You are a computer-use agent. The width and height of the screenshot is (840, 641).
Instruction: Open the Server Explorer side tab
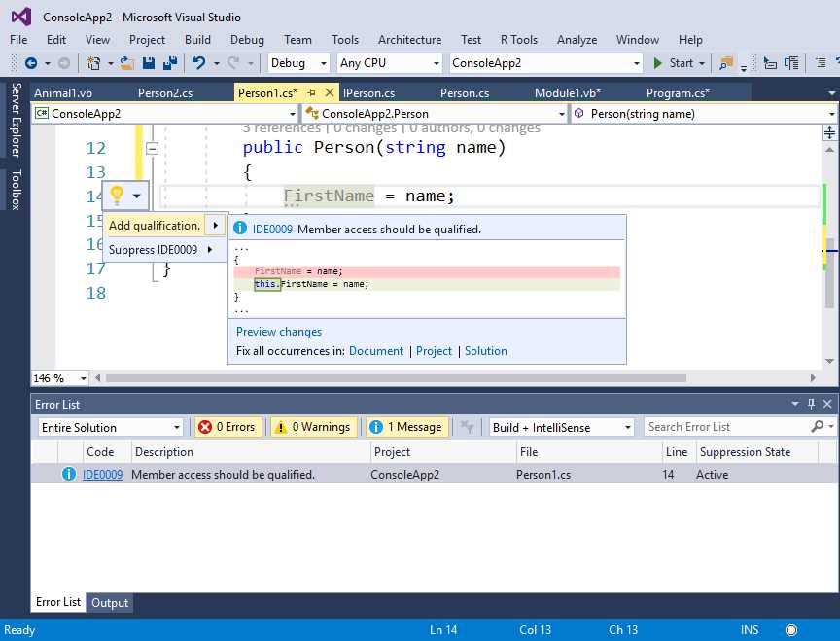17,120
